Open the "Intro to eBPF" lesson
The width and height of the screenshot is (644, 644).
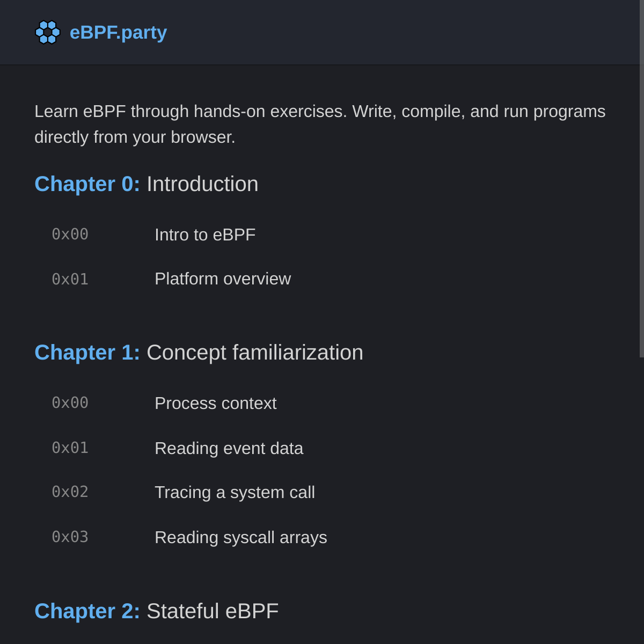point(205,235)
